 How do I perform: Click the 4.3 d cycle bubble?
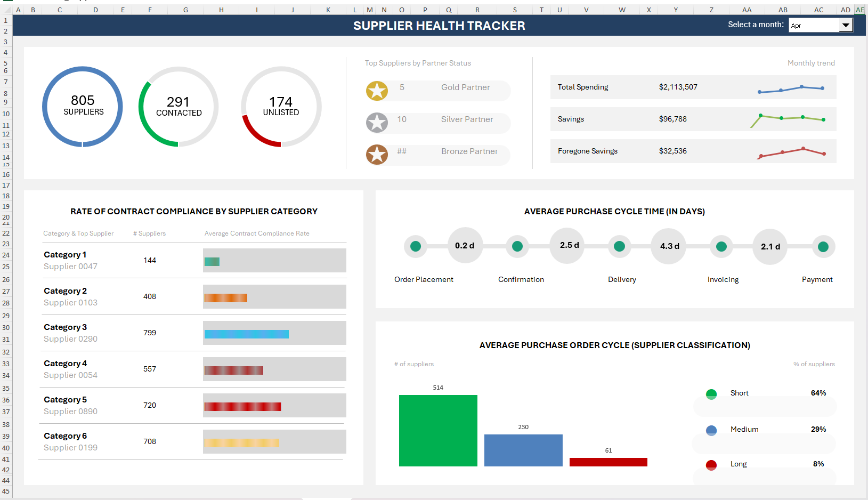pos(669,246)
